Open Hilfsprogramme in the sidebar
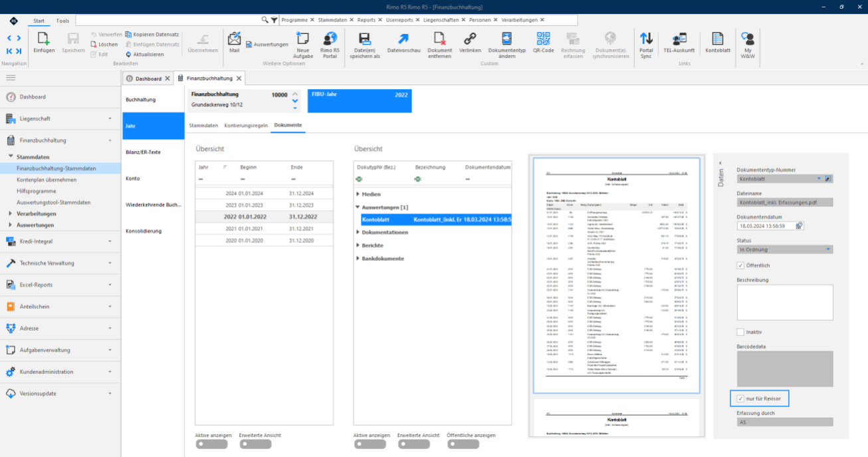The width and height of the screenshot is (868, 457). click(x=37, y=191)
